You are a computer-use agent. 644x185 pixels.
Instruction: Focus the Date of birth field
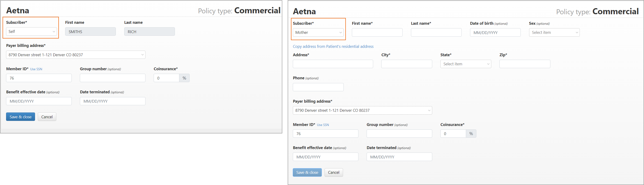[x=495, y=32]
